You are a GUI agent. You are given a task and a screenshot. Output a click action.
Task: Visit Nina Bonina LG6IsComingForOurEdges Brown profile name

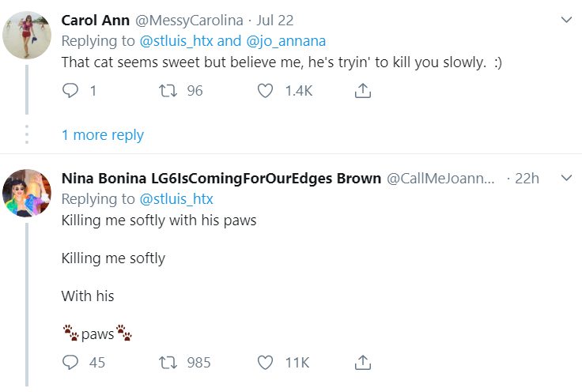[x=221, y=179]
